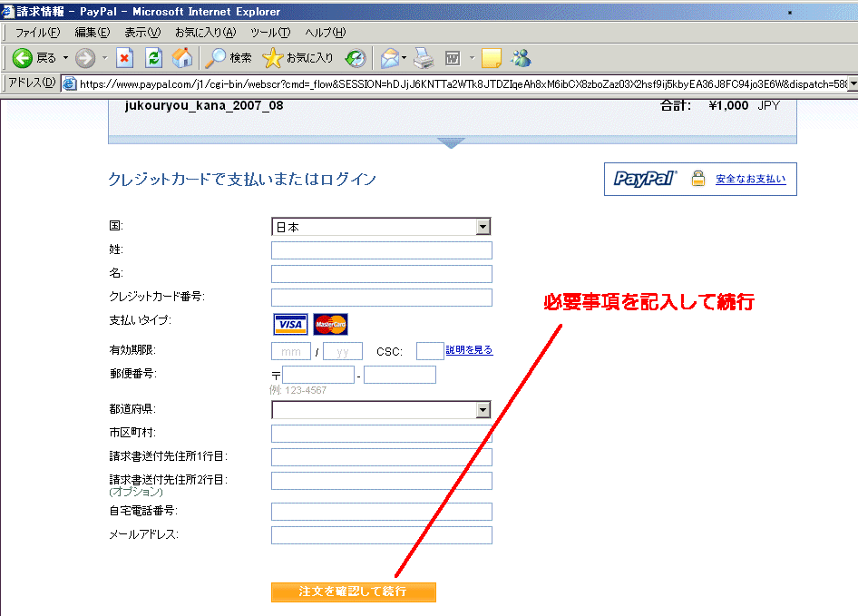Open the 編集(E) menu
The image size is (858, 616).
[93, 33]
